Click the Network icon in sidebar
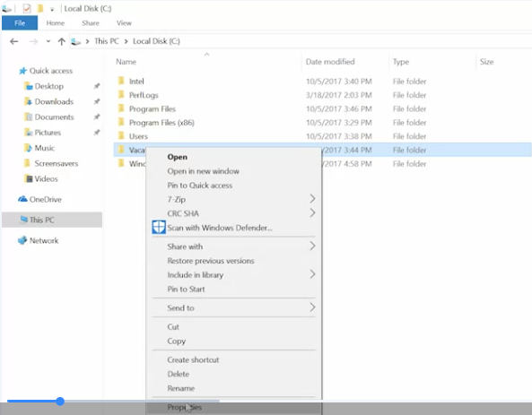Screen dimensions: 532x415 (22, 240)
